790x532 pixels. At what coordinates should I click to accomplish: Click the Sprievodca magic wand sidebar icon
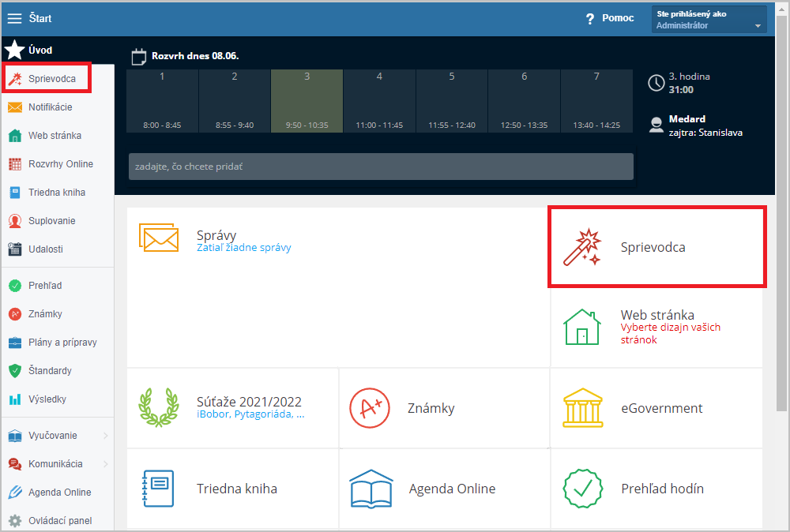(15, 78)
